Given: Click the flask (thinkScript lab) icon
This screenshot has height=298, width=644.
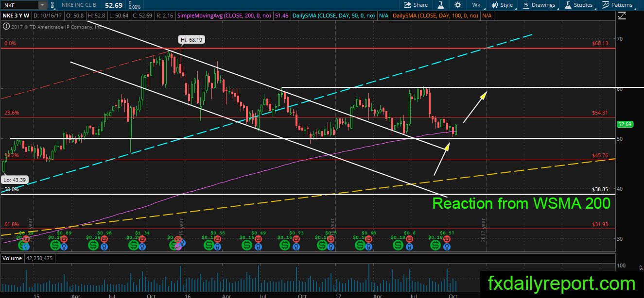Looking at the screenshot, I should pos(442,5).
